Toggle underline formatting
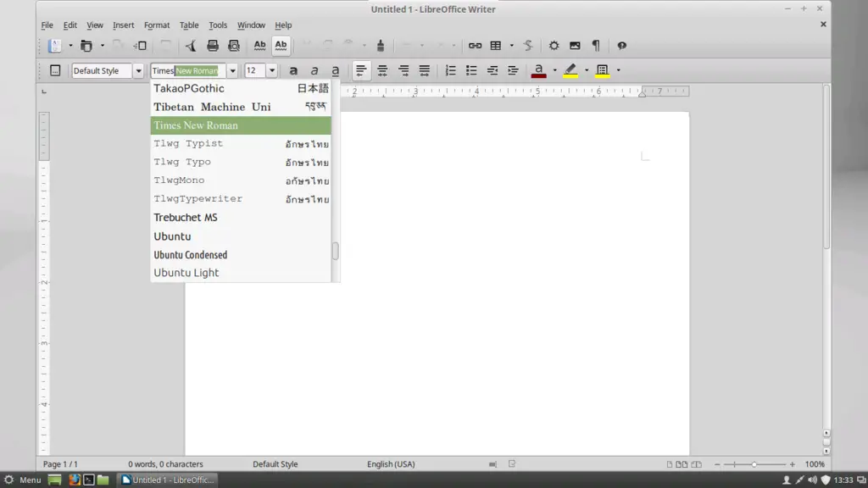 click(336, 70)
